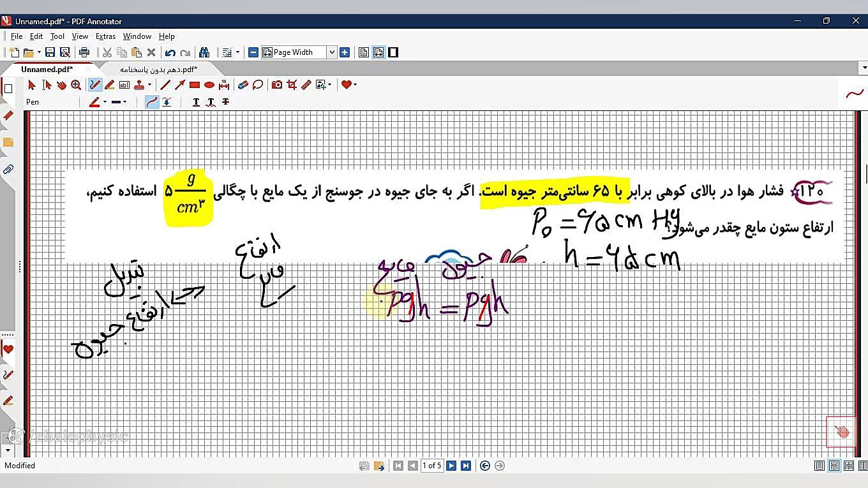Delete selection with the X icon
This screenshot has width=868, height=488.
click(x=151, y=52)
